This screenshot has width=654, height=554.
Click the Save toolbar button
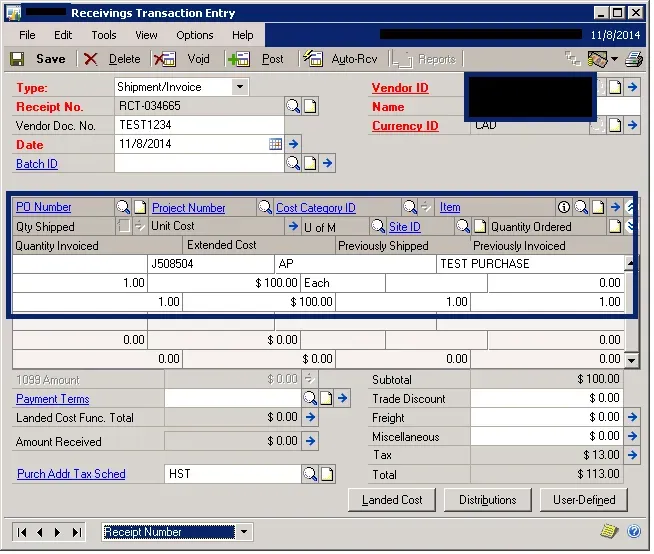[x=40, y=59]
